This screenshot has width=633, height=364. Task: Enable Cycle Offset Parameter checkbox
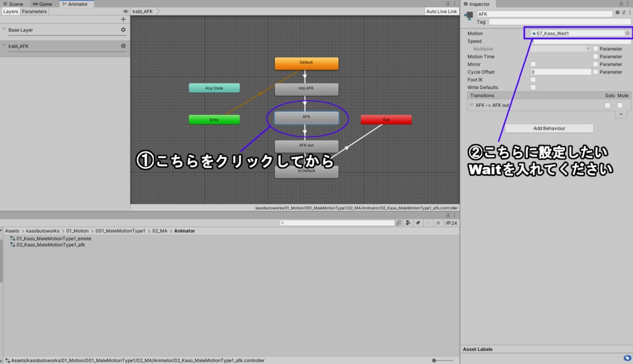595,72
